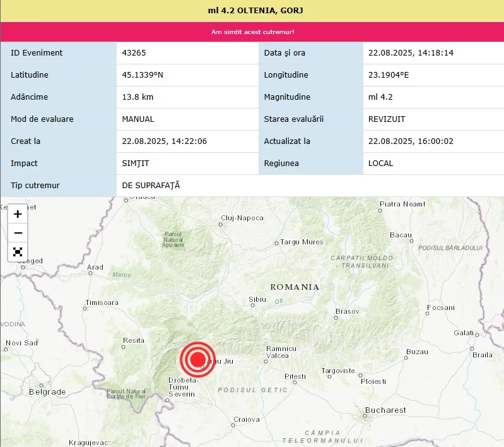
Task: Select the 'DE SUPRAFAȚĂ' earthquake type value
Action: pyautogui.click(x=151, y=186)
